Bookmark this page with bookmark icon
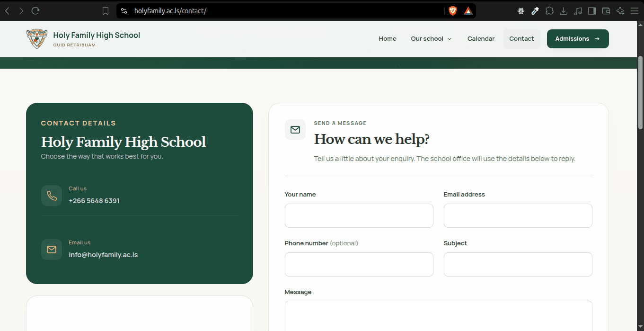This screenshot has width=644, height=331. (106, 11)
